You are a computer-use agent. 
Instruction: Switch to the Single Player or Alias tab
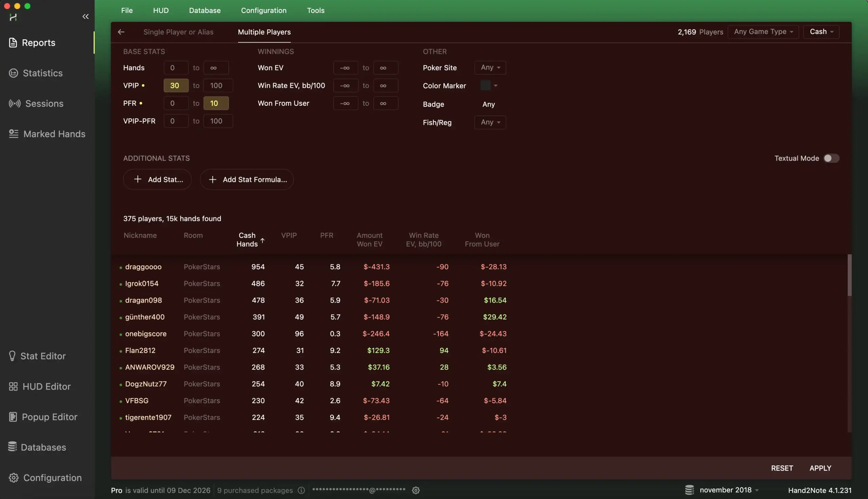tap(178, 32)
